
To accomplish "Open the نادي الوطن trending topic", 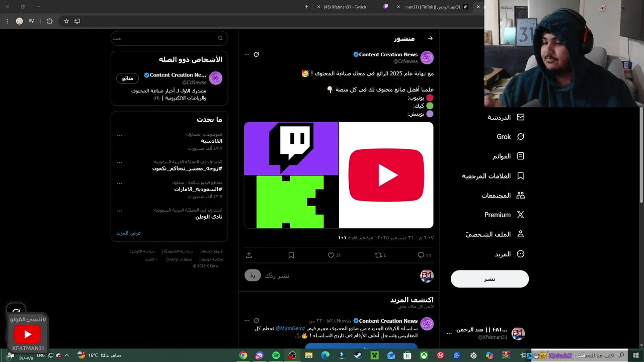I will click(209, 217).
